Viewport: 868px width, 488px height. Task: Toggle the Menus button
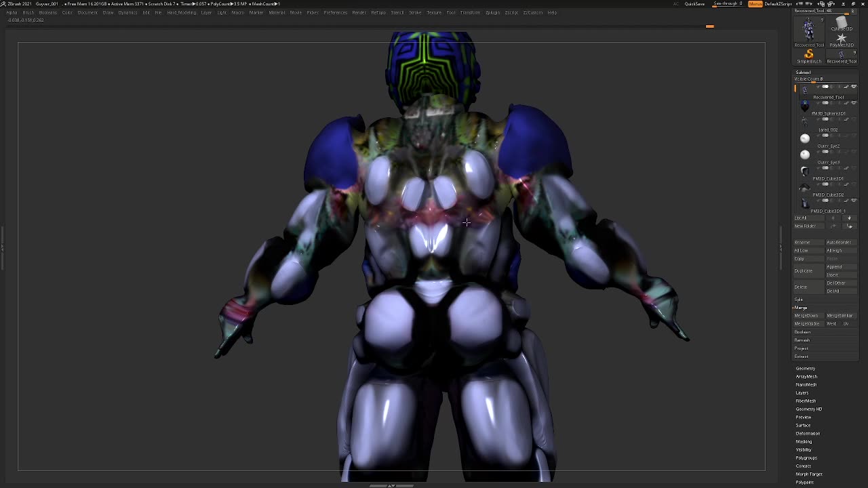755,4
